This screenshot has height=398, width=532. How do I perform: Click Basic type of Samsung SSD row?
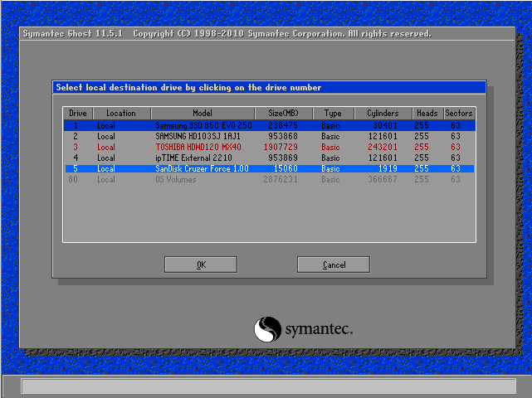(330, 125)
